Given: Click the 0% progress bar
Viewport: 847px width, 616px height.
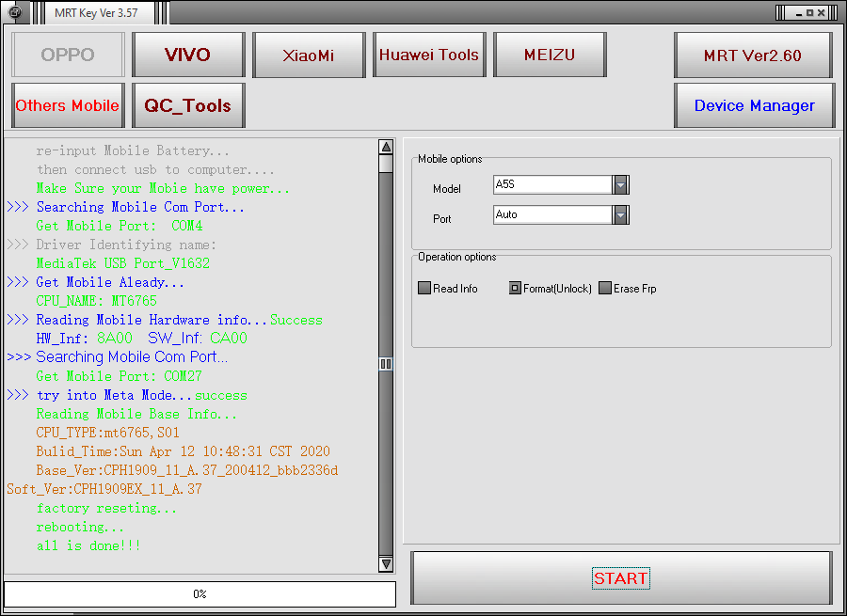Looking at the screenshot, I should pos(200,594).
